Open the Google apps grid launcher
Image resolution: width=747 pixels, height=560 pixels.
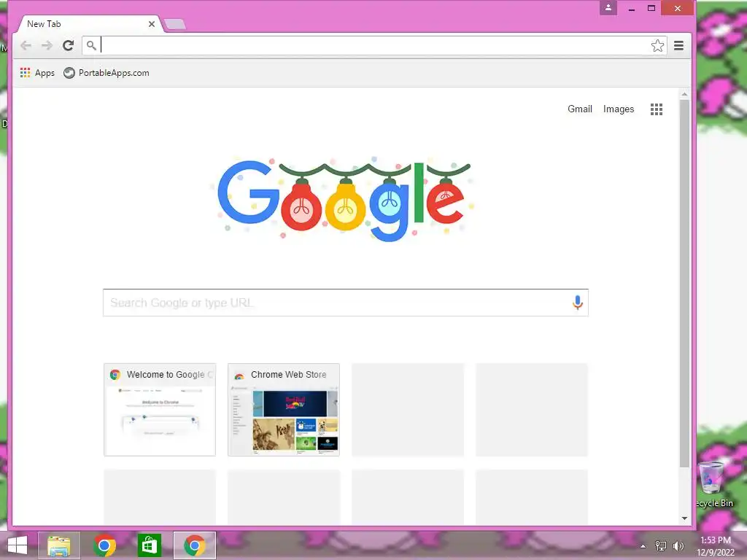coord(657,109)
